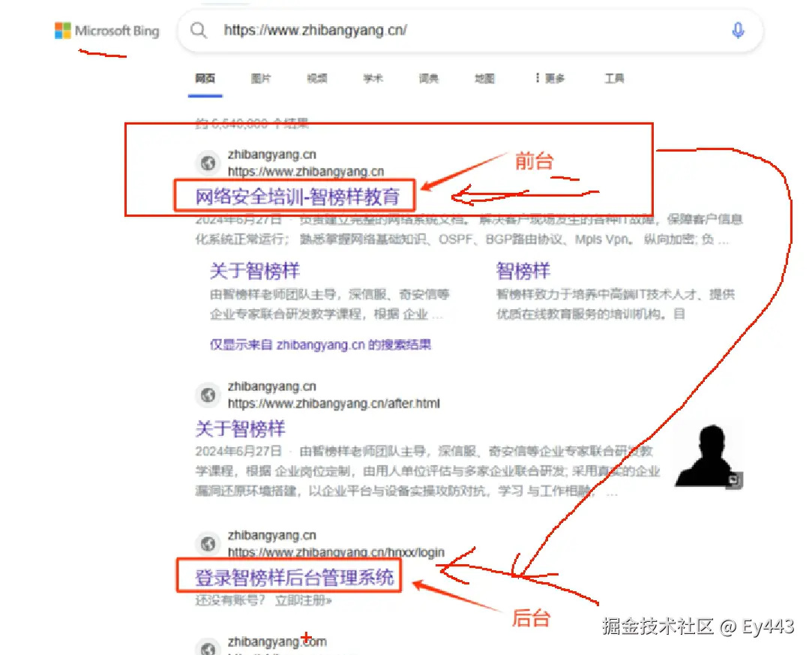Open 登录智榜样后台管理系统 result

click(294, 577)
